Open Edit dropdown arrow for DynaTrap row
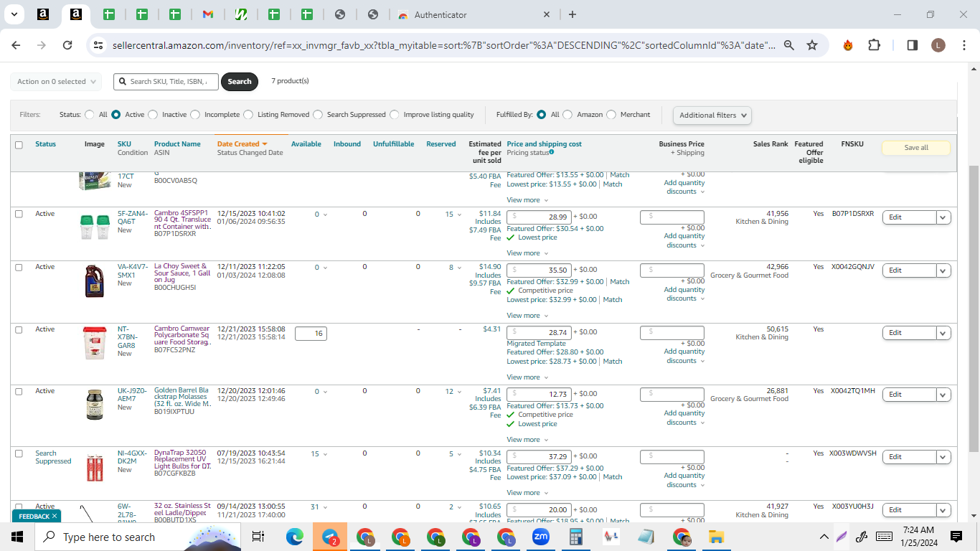Viewport: 980px width, 551px height. pyautogui.click(x=943, y=457)
